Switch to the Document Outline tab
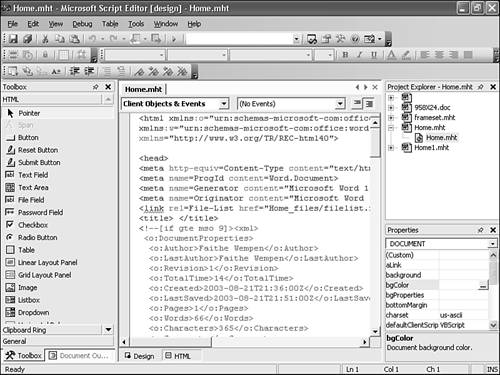 point(79,356)
